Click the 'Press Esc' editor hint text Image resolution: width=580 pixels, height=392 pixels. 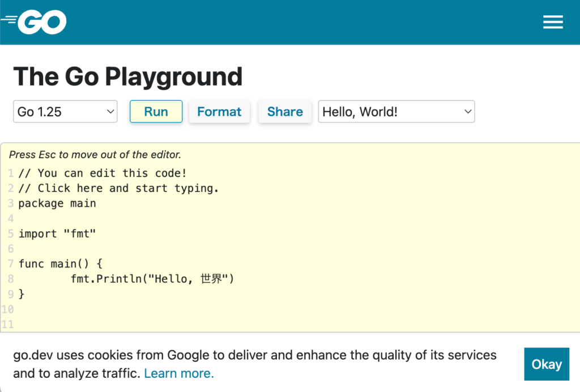[x=95, y=155]
